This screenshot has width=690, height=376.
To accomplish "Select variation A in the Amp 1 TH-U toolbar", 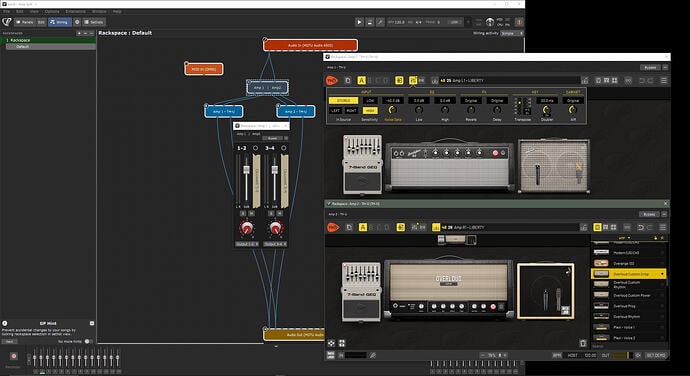I will click(x=361, y=80).
